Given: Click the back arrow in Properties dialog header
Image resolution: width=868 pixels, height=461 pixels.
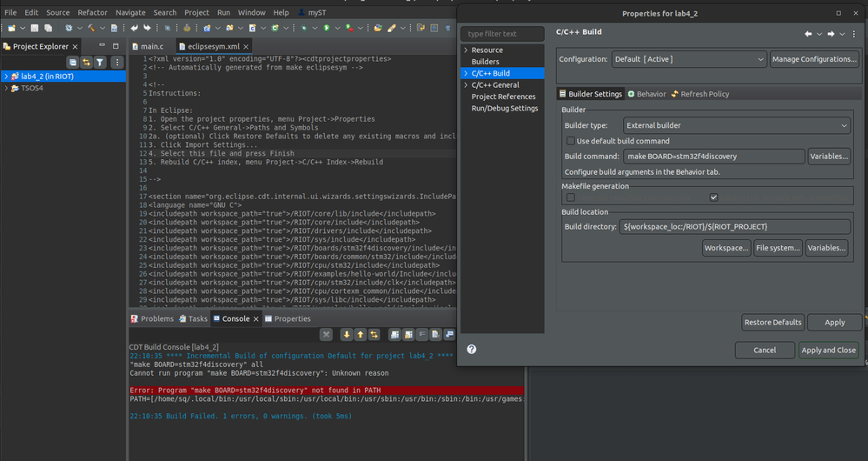Looking at the screenshot, I should pos(808,34).
